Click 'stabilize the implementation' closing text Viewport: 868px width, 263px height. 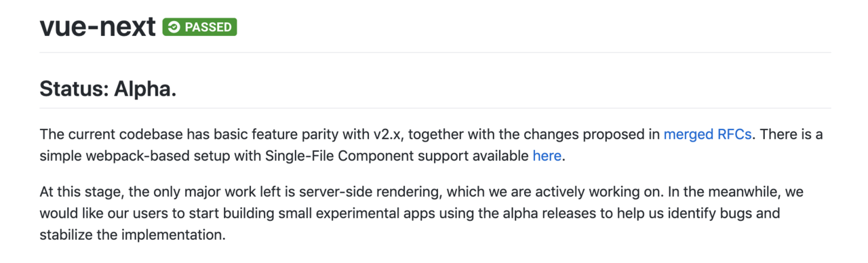click(x=132, y=236)
